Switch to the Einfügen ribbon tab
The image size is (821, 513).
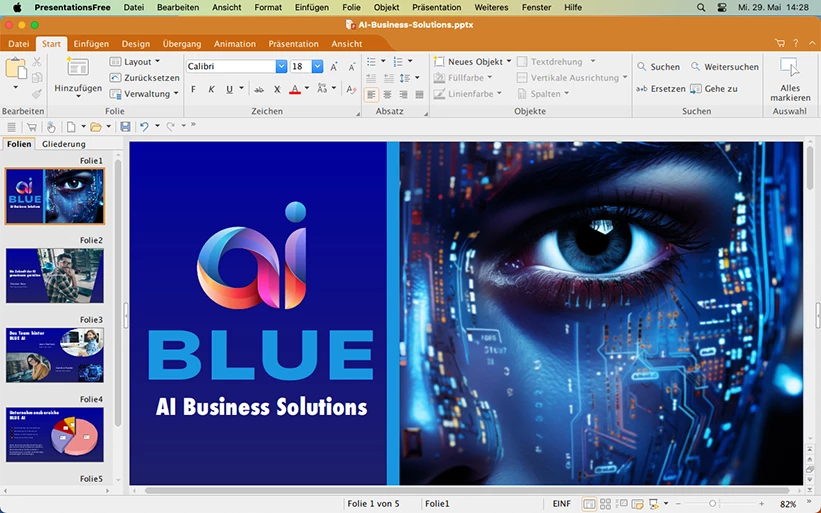[91, 44]
